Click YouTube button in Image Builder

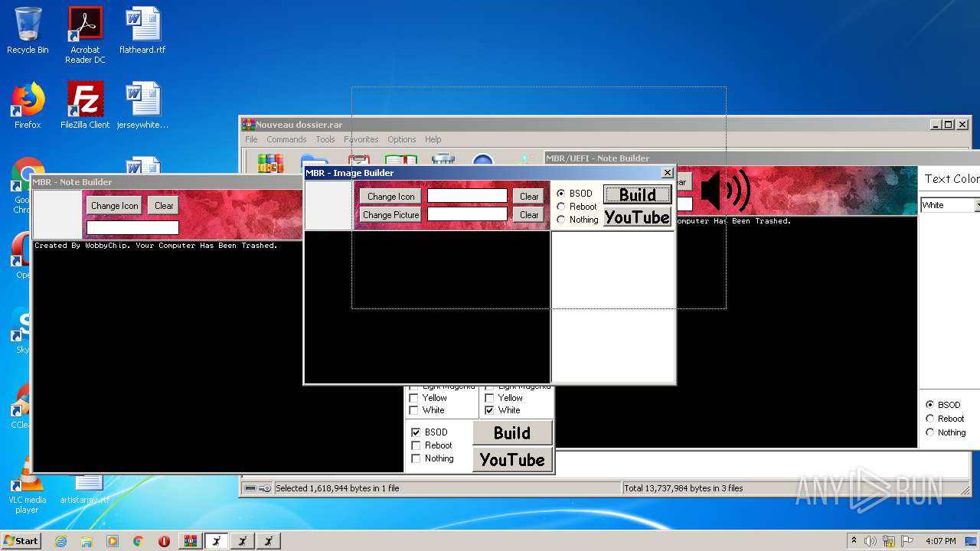point(637,217)
